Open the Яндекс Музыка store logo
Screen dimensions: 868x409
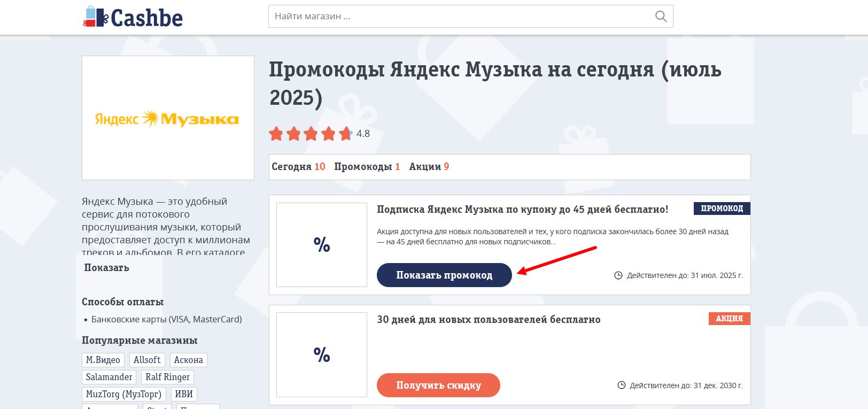tap(168, 118)
